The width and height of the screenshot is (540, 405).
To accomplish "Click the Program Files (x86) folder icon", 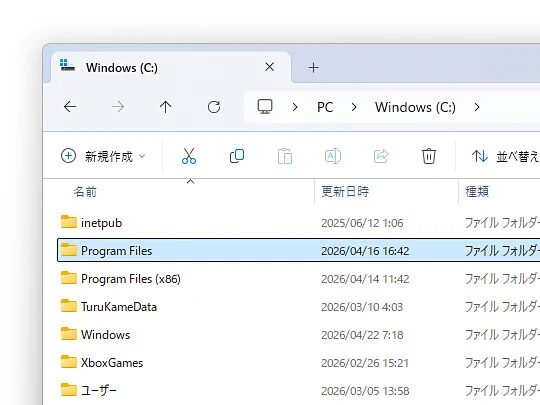I will (69, 278).
